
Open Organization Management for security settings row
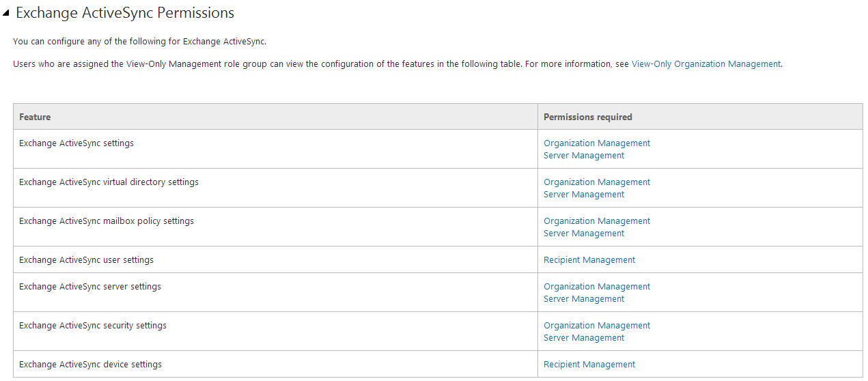[x=597, y=326]
